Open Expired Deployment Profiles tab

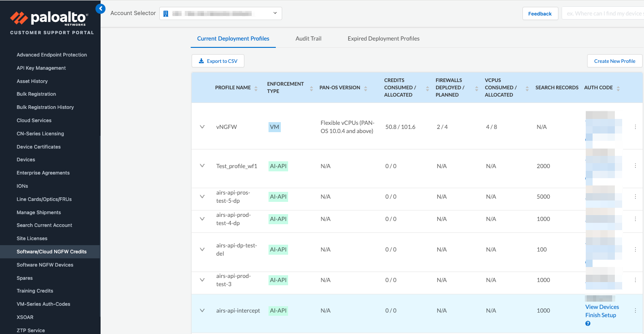point(383,39)
